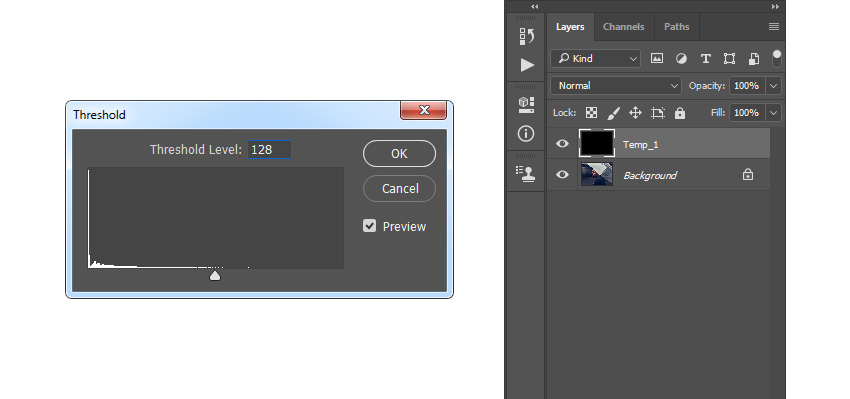Click OK in Threshold dialog
850x399 pixels.
coord(399,153)
